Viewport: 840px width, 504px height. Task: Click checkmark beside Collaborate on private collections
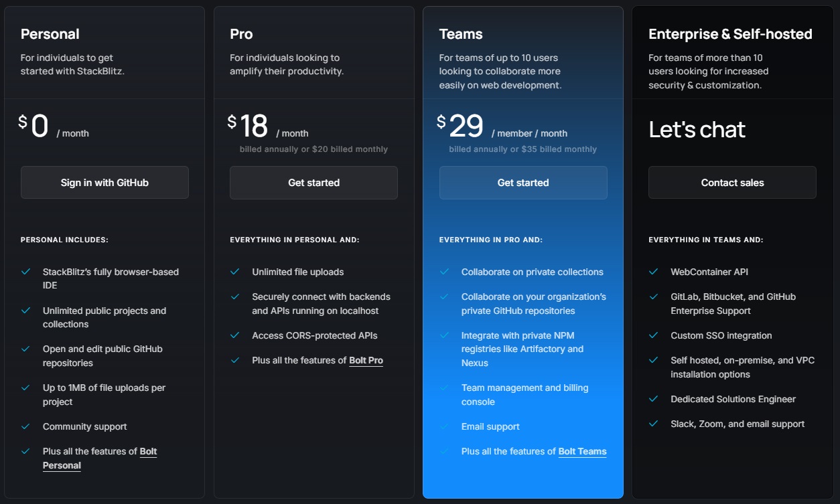[x=444, y=272]
